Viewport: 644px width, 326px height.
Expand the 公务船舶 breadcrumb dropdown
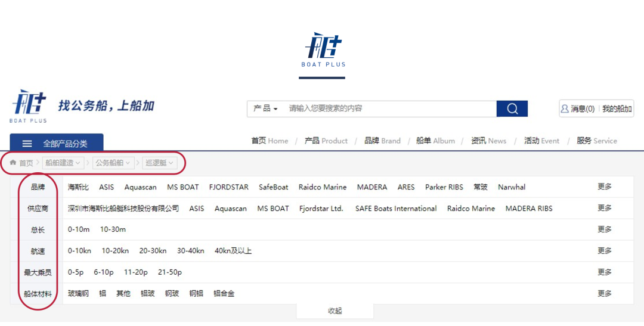click(113, 163)
